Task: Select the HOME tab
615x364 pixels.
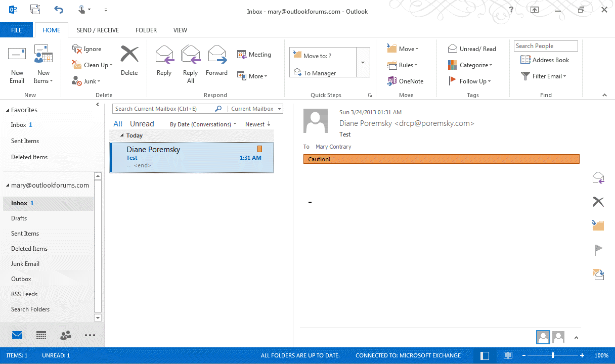Action: (x=52, y=30)
